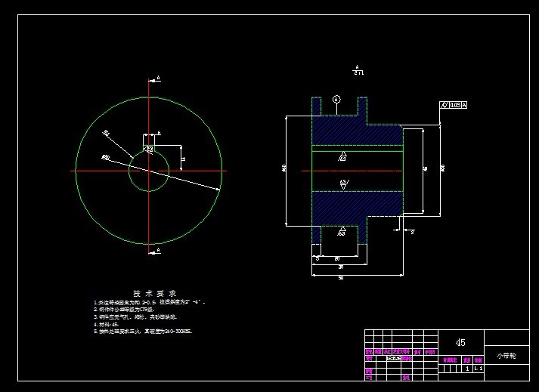Select the 0.05 geometric tolerance frame
Image resolution: width=539 pixels, height=392 pixels.
(x=454, y=105)
